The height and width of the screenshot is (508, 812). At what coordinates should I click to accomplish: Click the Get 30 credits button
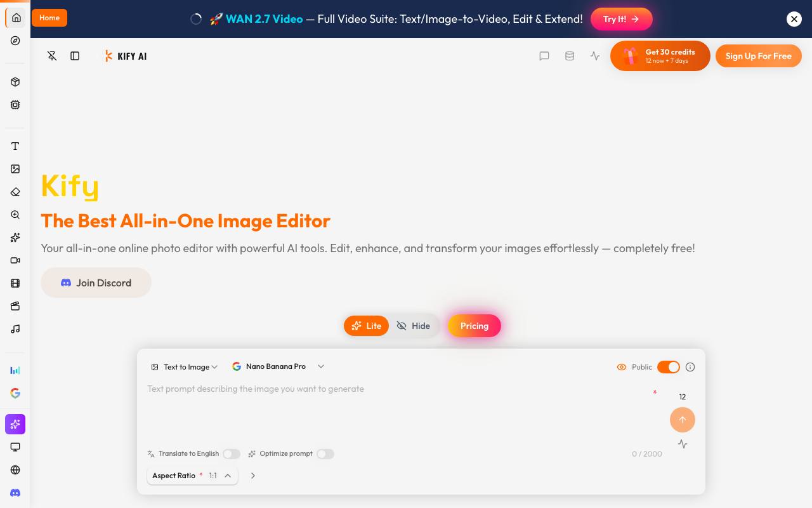[x=660, y=56]
